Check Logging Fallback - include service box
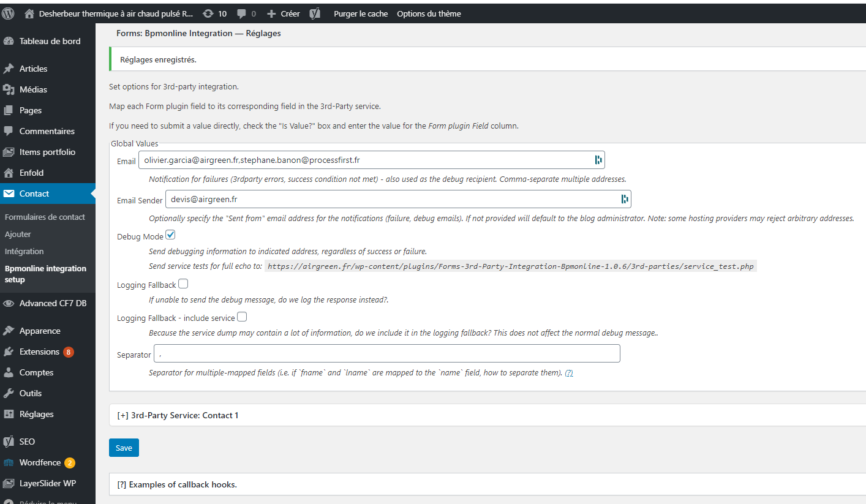866x504 pixels. pos(242,317)
